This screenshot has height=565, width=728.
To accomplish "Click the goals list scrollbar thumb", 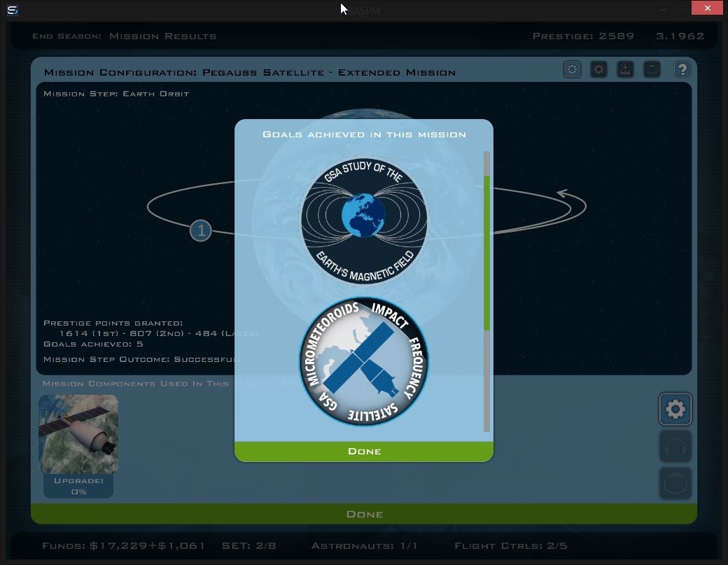I will point(486,253).
